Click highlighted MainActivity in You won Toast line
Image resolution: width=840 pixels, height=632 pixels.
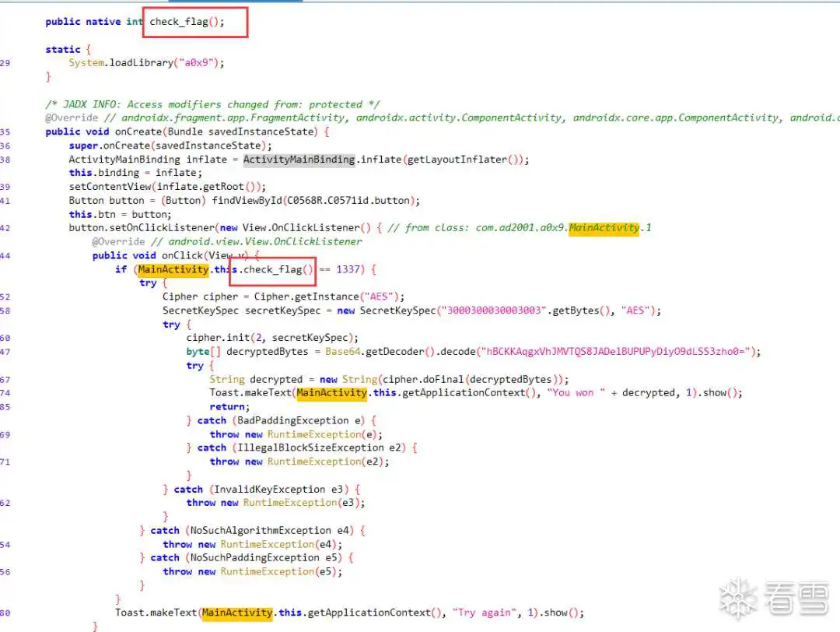331,393
